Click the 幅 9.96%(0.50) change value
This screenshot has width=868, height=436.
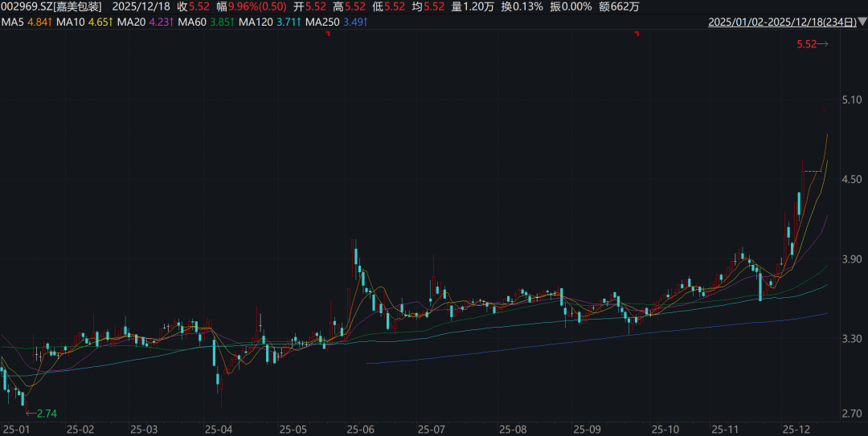coord(250,6)
